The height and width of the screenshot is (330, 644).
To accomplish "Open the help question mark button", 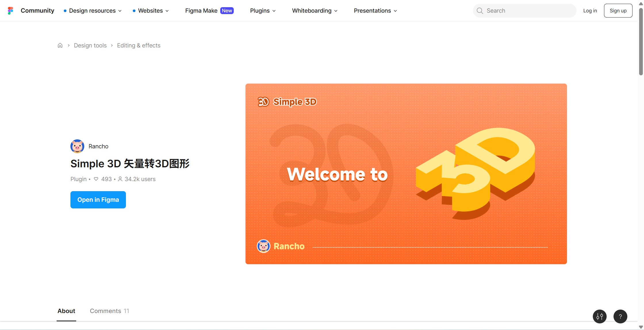I will coord(620,316).
